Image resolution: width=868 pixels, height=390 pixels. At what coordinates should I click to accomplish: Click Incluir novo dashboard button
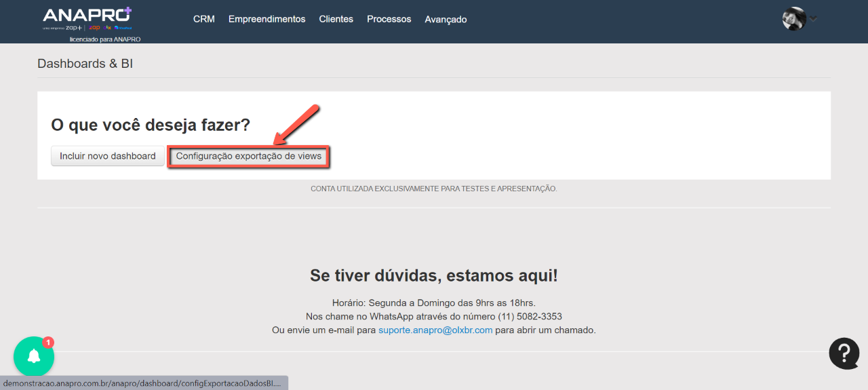pyautogui.click(x=107, y=156)
